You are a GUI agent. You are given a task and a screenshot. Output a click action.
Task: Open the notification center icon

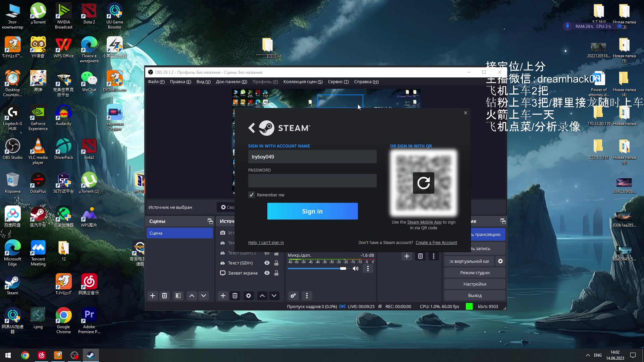633,355
